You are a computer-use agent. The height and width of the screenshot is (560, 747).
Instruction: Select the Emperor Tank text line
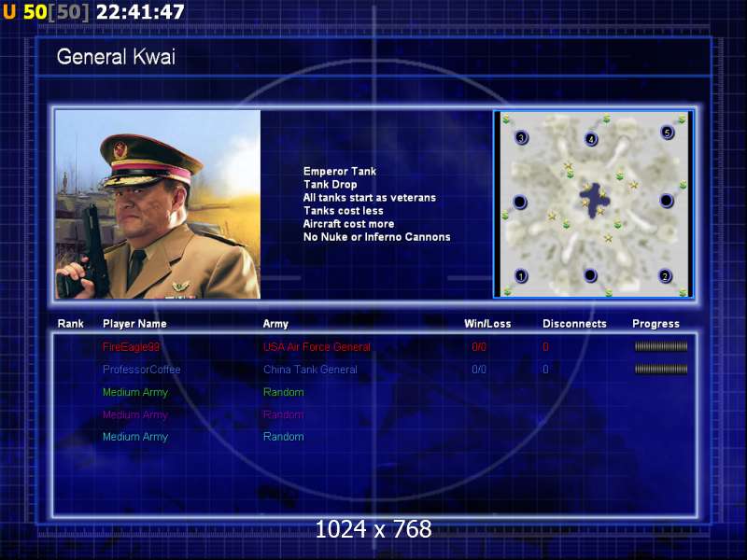(340, 172)
